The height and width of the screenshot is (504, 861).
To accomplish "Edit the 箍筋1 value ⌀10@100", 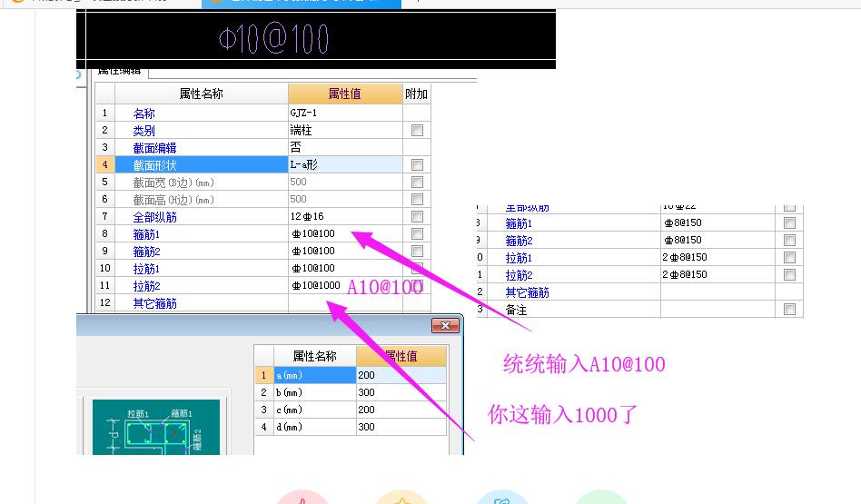I will (345, 234).
